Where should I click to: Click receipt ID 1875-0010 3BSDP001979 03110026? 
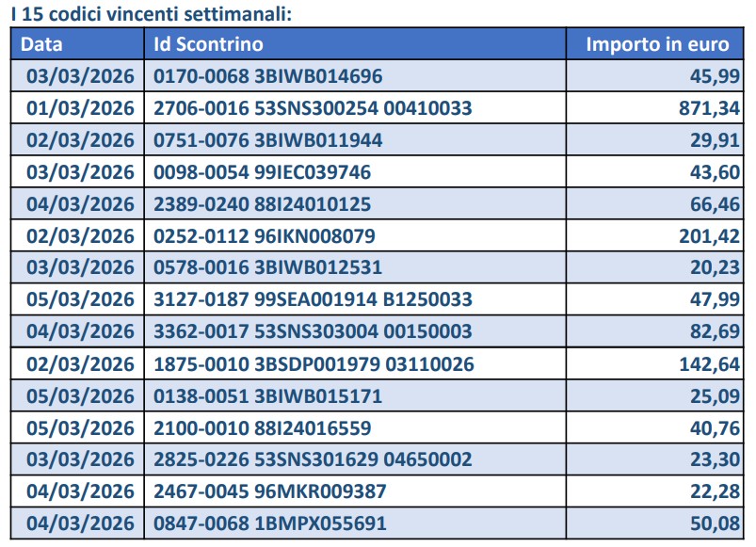pyautogui.click(x=314, y=363)
